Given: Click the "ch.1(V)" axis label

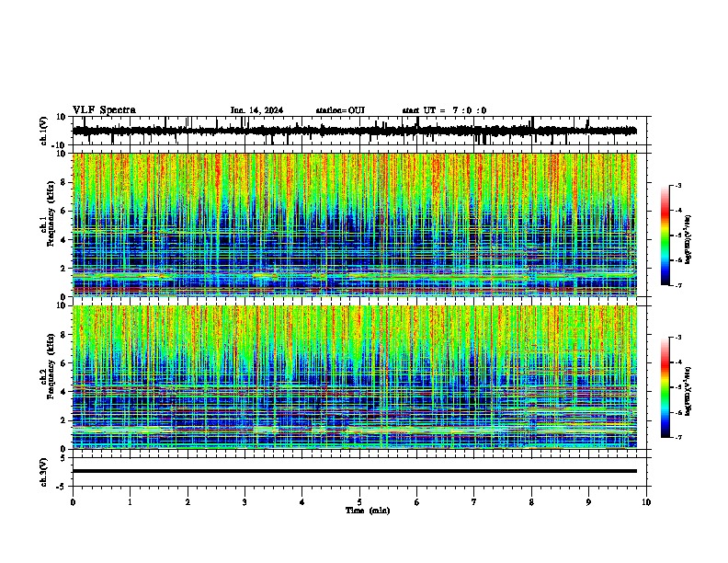Looking at the screenshot, I should pos(43,131).
